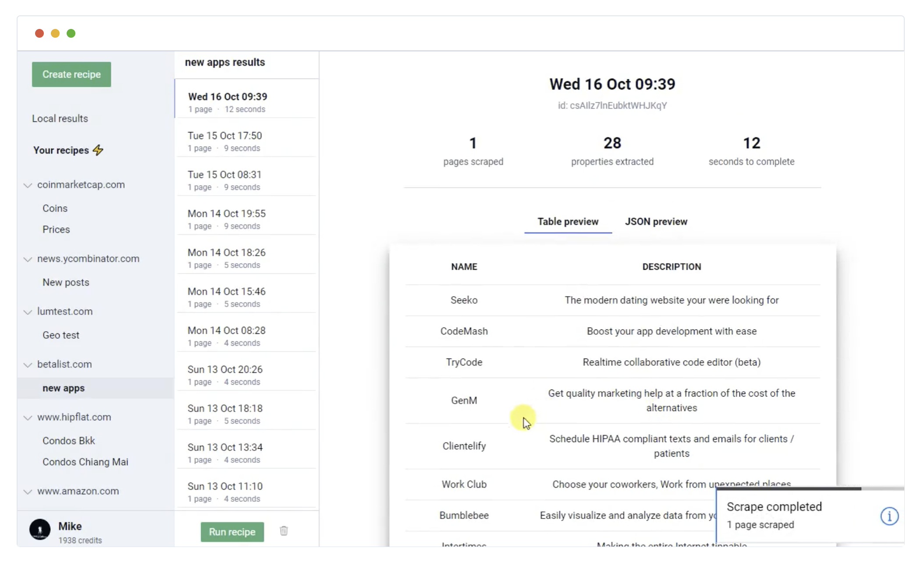The height and width of the screenshot is (565, 924).
Task: Click the Clientelify name cell
Action: tap(464, 446)
